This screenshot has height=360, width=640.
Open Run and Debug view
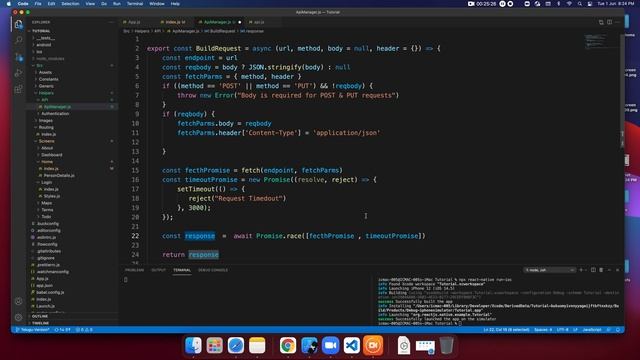coord(18,73)
